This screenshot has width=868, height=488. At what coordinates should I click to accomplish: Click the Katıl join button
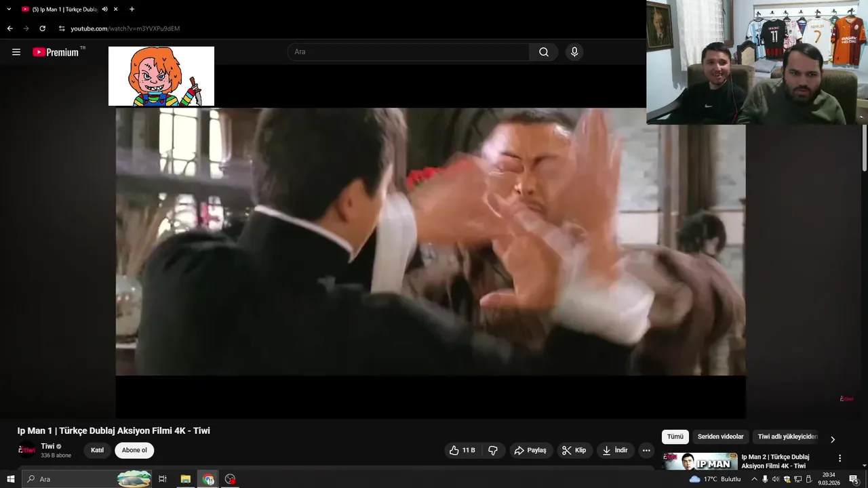[98, 450]
